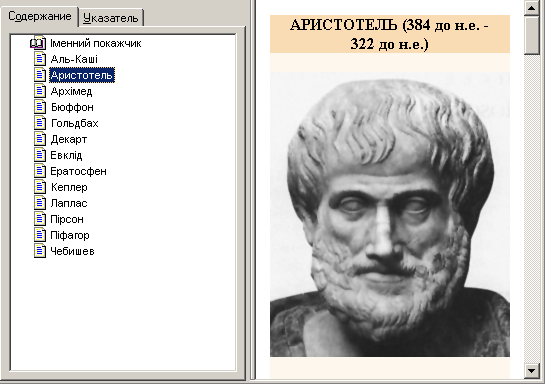Click the scrollbar up arrow
The width and height of the screenshot is (545, 384).
click(531, 8)
